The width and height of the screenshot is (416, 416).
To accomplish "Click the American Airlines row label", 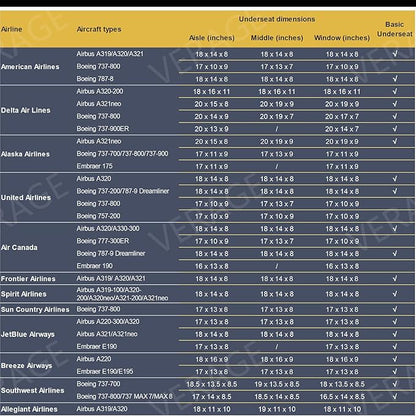I will [30, 67].
